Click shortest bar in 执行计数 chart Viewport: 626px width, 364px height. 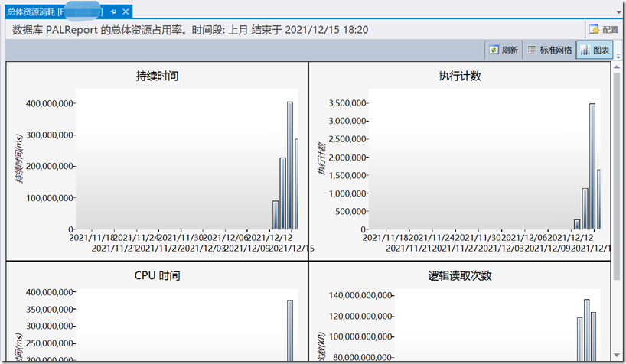pyautogui.click(x=577, y=224)
